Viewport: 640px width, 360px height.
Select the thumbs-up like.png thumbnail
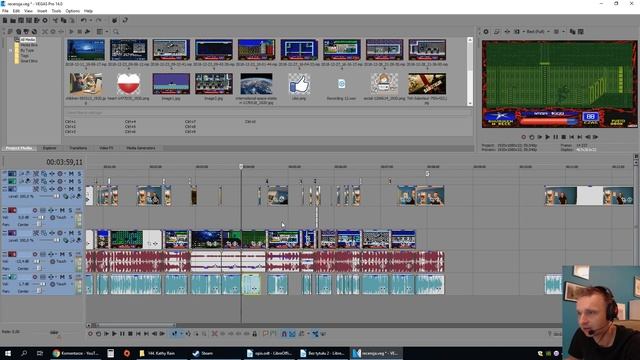coord(299,84)
